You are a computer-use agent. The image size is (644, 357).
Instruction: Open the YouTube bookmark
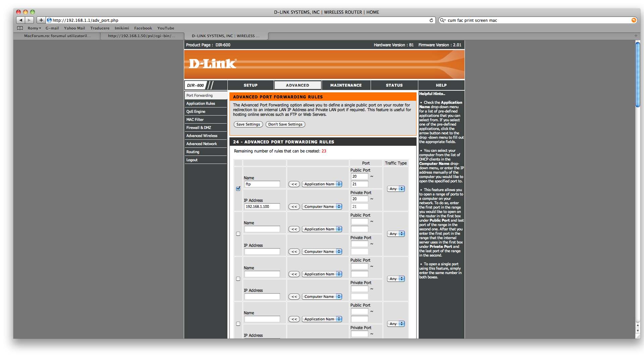[166, 28]
